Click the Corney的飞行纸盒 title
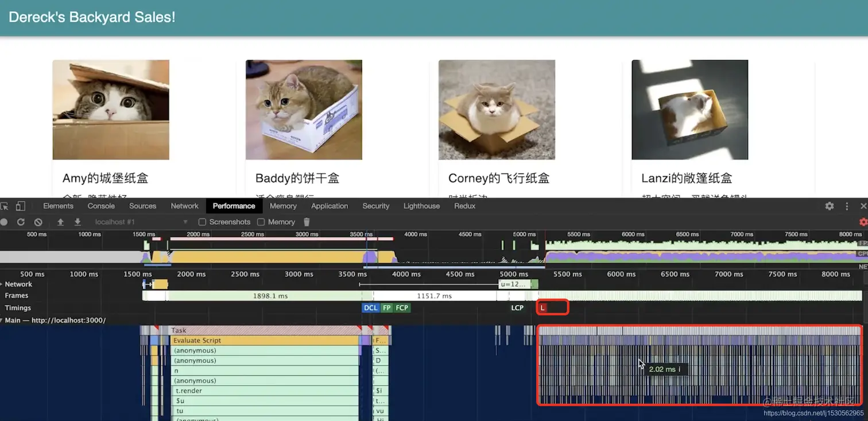Screen dimensions: 868x421 pos(499,178)
